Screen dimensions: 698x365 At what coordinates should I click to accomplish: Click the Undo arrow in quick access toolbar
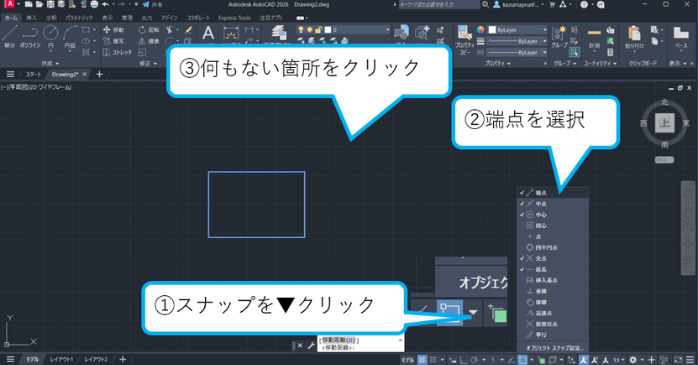[106, 4]
